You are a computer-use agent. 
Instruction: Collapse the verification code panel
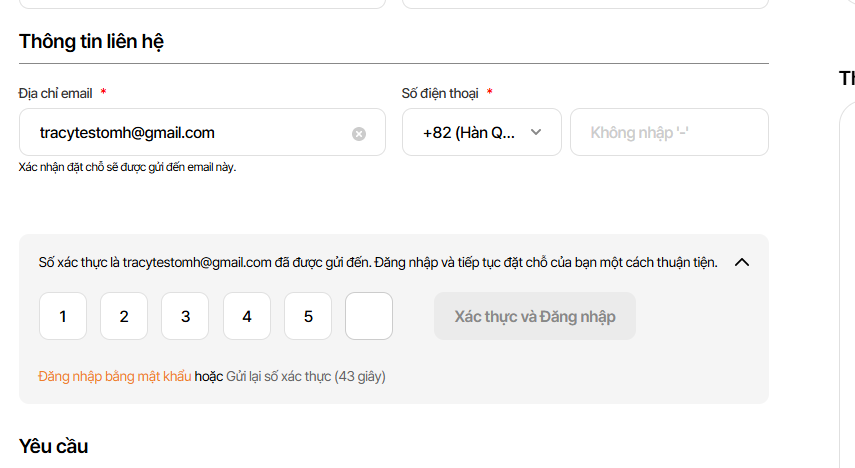[742, 263]
